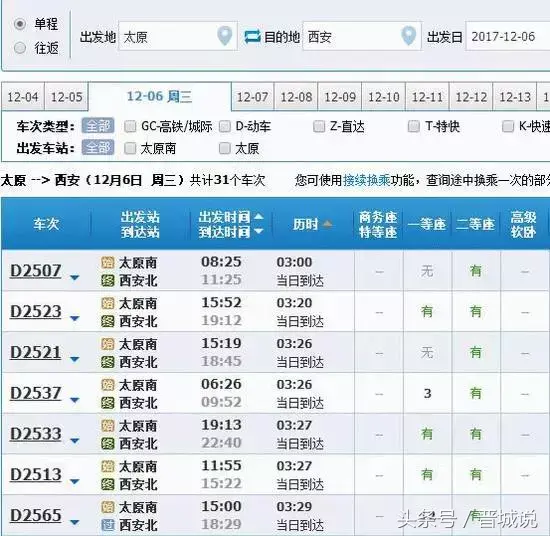Select the 单程 one-way radio button

click(x=20, y=24)
